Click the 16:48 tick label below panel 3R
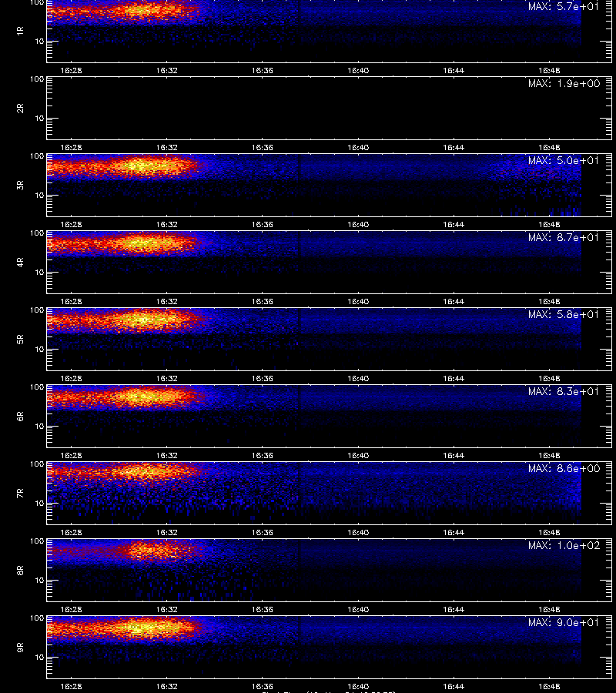 [549, 225]
